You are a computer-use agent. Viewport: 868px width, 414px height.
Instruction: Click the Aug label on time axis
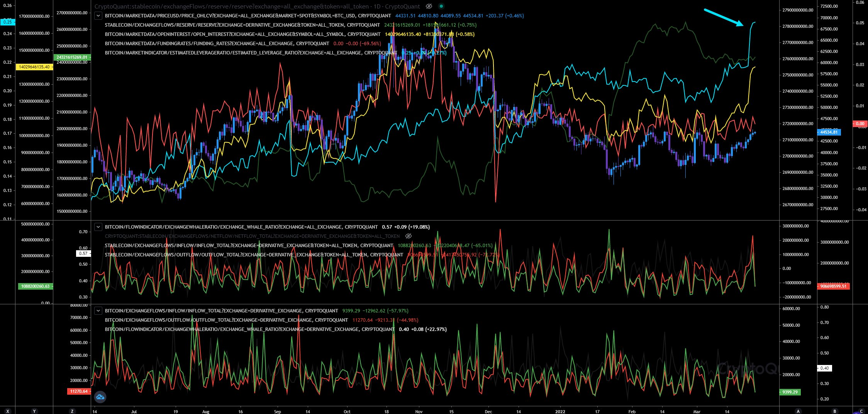[206, 412]
